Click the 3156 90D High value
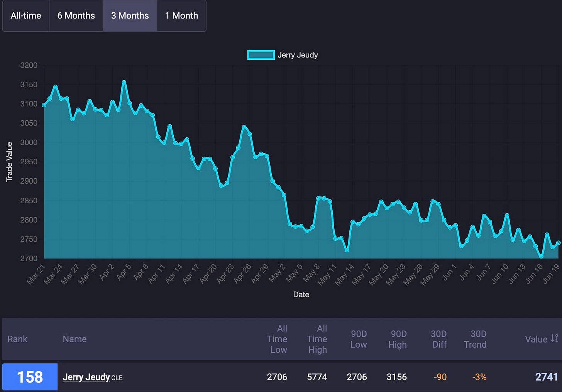Screen dimensions: 562x392 click(397, 377)
